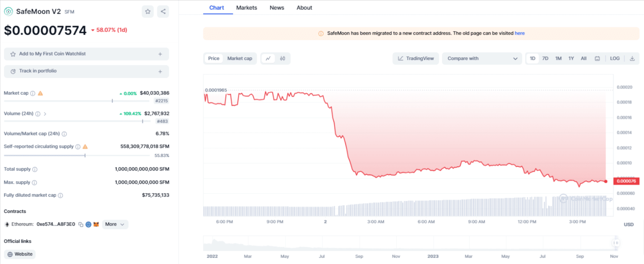
Task: Click the info icon next to Market cap
Action: pos(32,93)
